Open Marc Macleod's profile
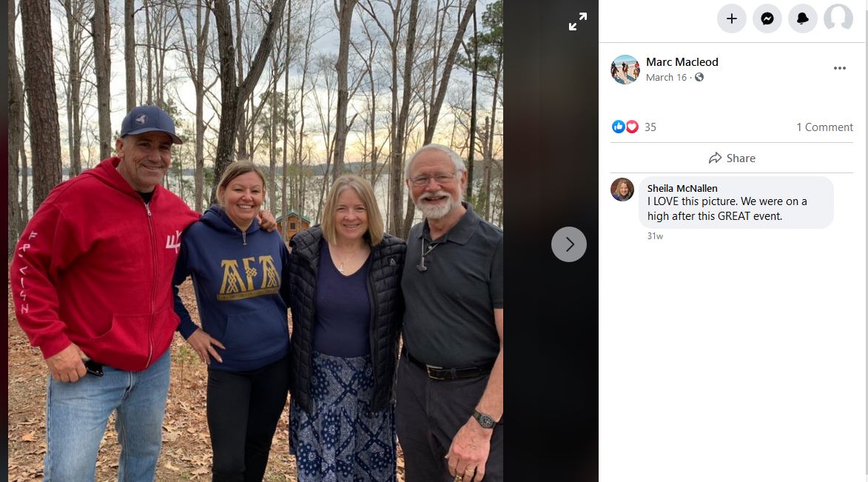This screenshot has width=868, height=482. point(682,62)
